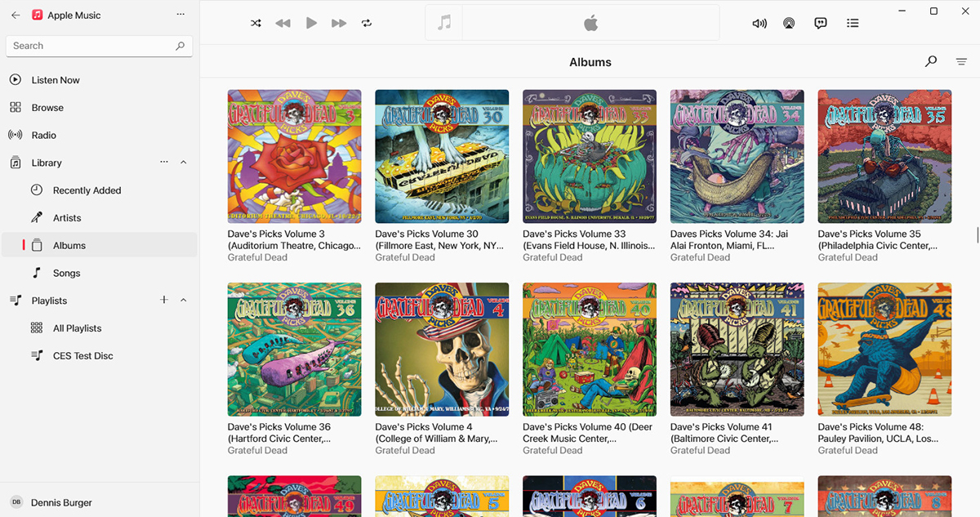Click the Listen Now play-circle icon

[15, 80]
